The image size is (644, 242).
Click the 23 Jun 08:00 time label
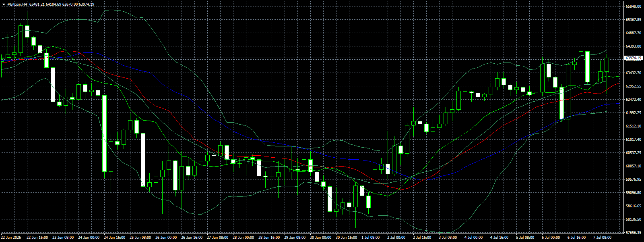tap(63, 238)
